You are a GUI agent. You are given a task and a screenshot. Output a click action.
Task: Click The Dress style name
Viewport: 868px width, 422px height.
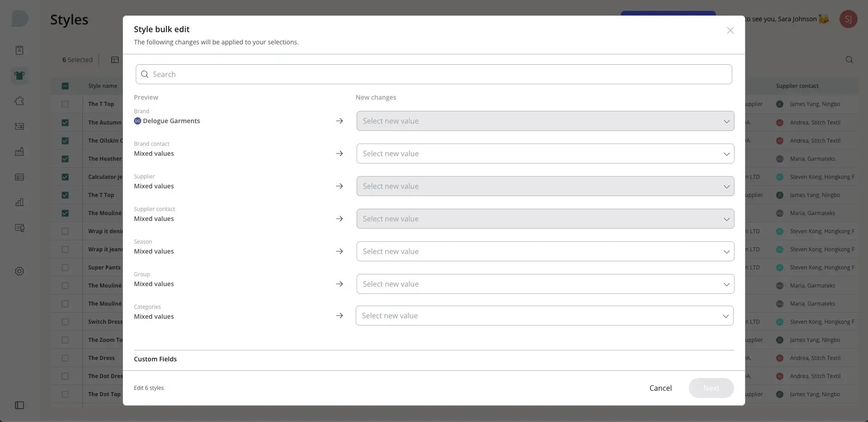[101, 358]
